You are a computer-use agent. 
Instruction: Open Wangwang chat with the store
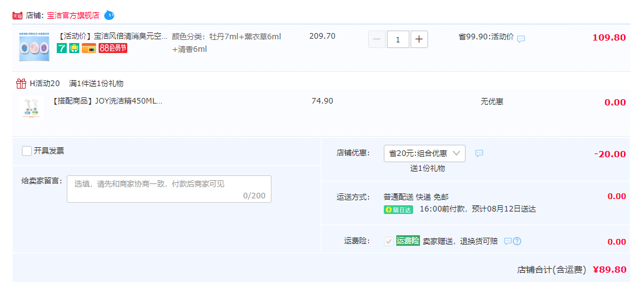click(x=109, y=15)
